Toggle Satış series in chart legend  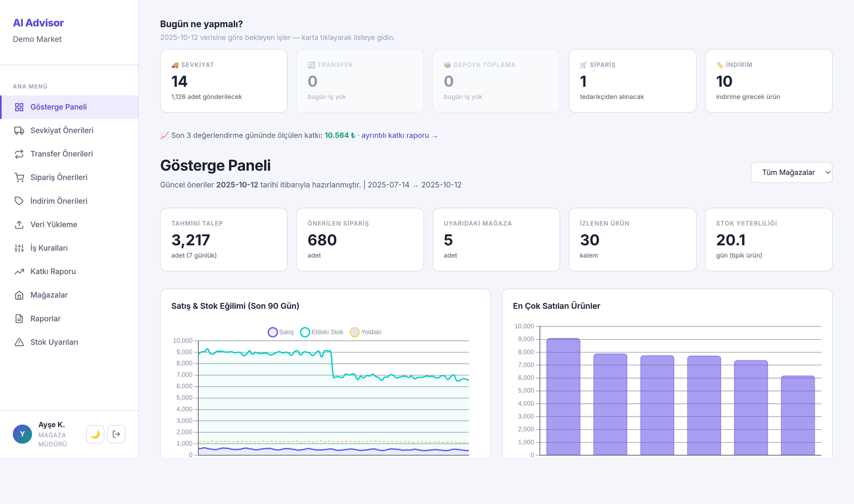(281, 332)
